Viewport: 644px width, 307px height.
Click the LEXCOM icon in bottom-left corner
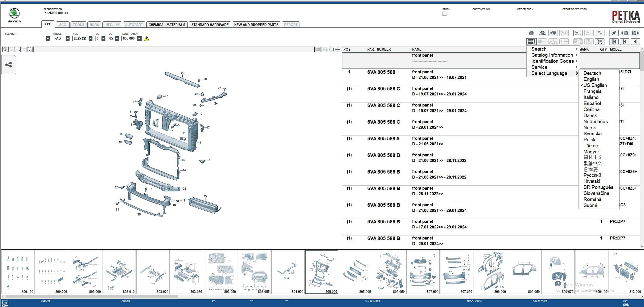(x=5, y=303)
